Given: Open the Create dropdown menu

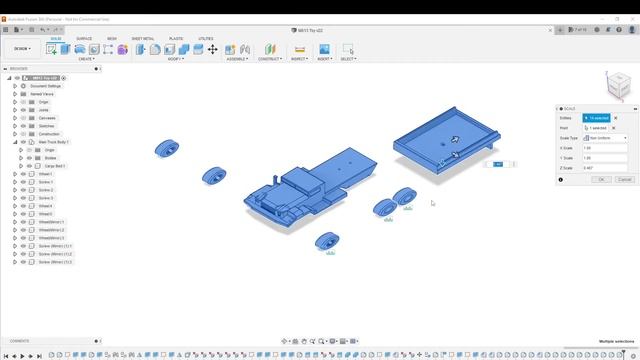Looking at the screenshot, I should tap(86, 59).
